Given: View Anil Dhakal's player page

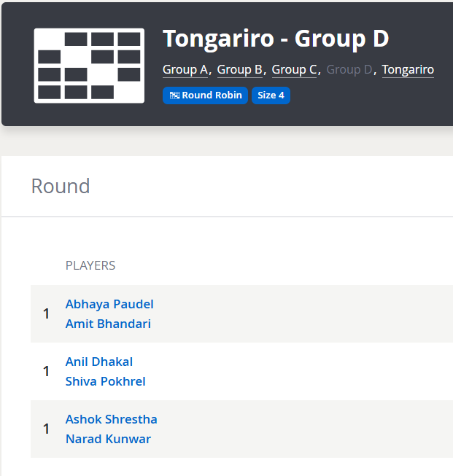Looking at the screenshot, I should 99,362.
